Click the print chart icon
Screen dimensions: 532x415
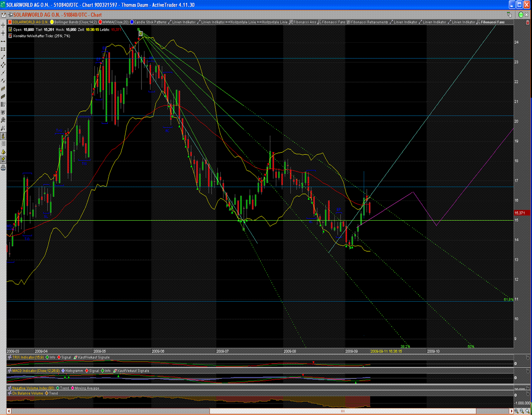click(3, 168)
